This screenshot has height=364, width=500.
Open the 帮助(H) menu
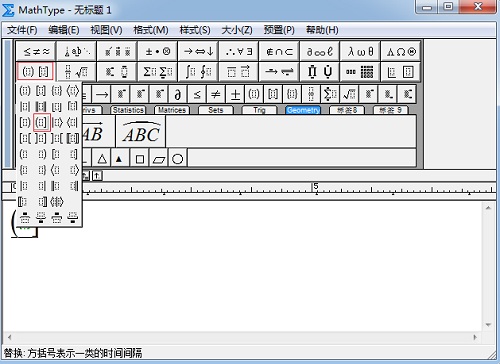pos(322,30)
